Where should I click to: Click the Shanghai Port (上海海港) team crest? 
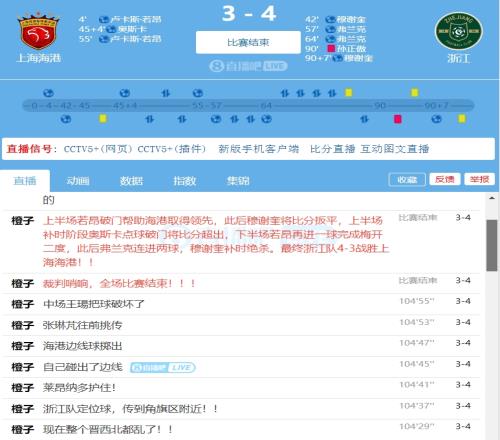point(38,31)
